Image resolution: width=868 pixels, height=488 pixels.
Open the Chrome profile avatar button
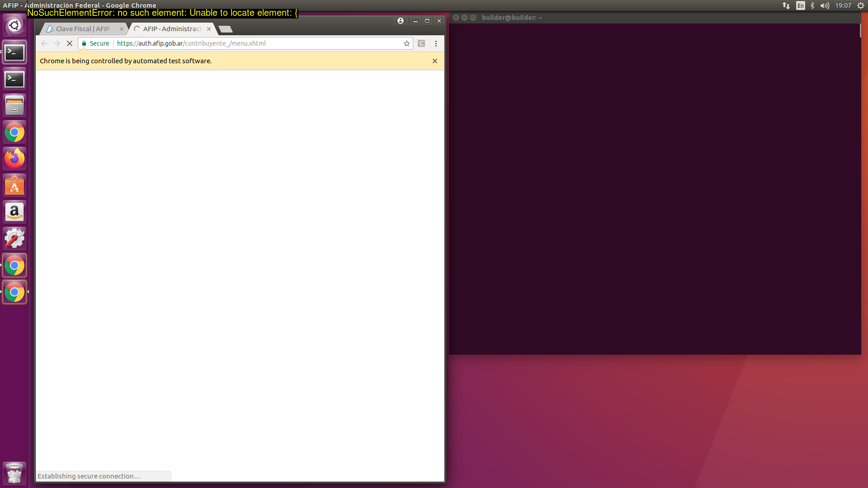[x=400, y=21]
